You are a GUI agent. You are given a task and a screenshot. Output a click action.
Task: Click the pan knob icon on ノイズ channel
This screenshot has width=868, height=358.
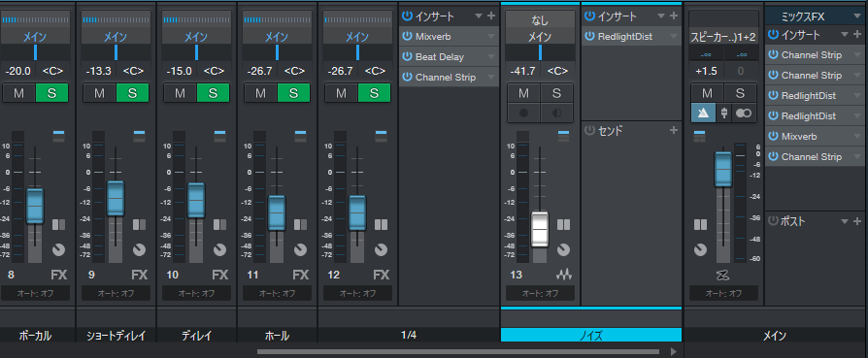tap(563, 249)
